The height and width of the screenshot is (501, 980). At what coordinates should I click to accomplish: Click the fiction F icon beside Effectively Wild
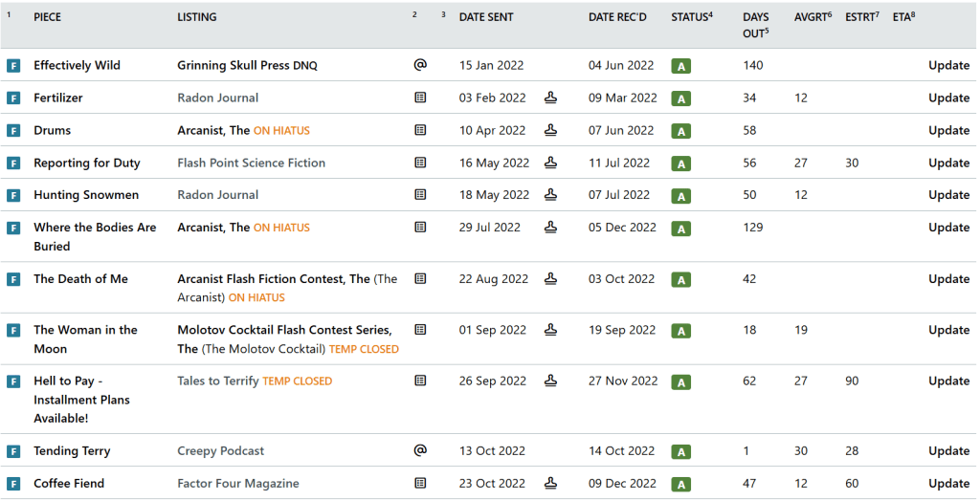13,66
